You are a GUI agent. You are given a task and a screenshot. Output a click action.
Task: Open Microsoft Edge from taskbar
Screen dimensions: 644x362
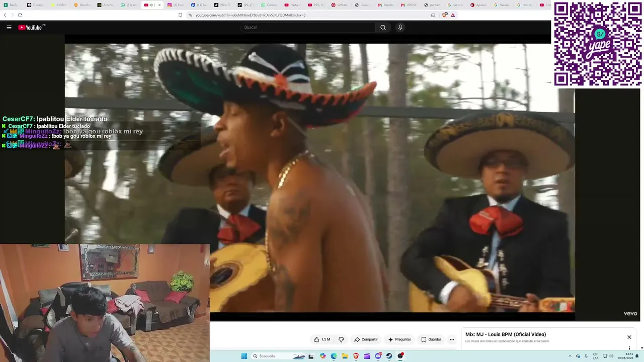[334, 356]
